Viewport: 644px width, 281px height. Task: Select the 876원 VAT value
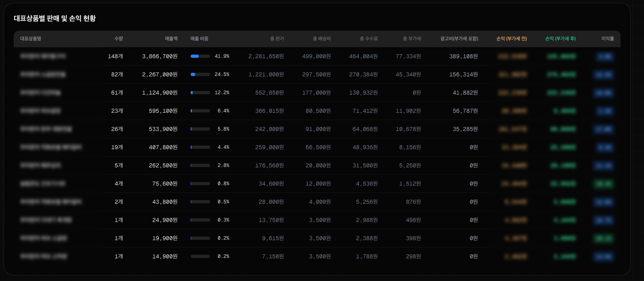tap(413, 202)
